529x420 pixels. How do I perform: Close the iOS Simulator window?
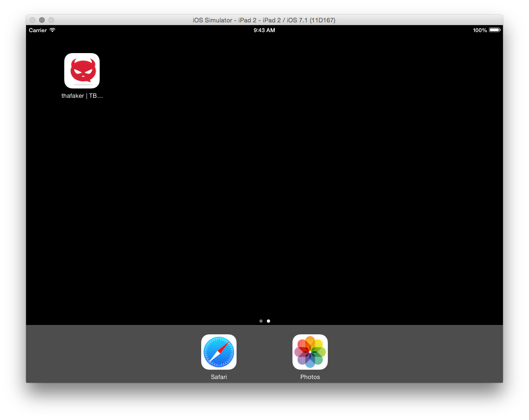pos(33,20)
